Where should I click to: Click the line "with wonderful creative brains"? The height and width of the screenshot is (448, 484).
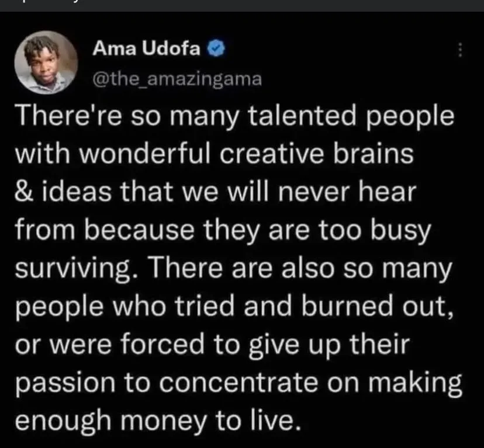(x=214, y=154)
